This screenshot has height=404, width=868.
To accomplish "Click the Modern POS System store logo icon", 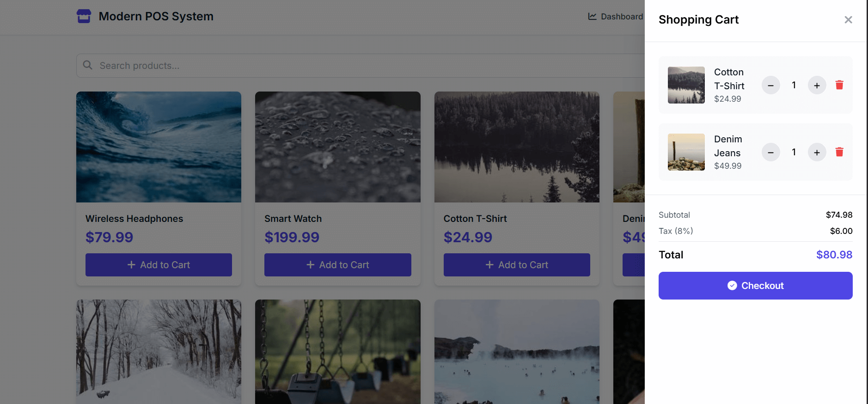I will pyautogui.click(x=84, y=16).
